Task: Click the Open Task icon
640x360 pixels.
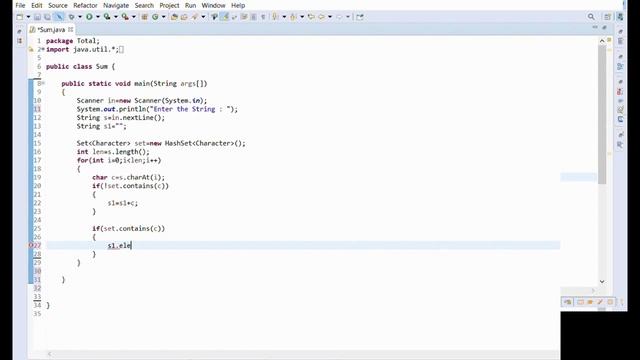Action: click(x=184, y=17)
